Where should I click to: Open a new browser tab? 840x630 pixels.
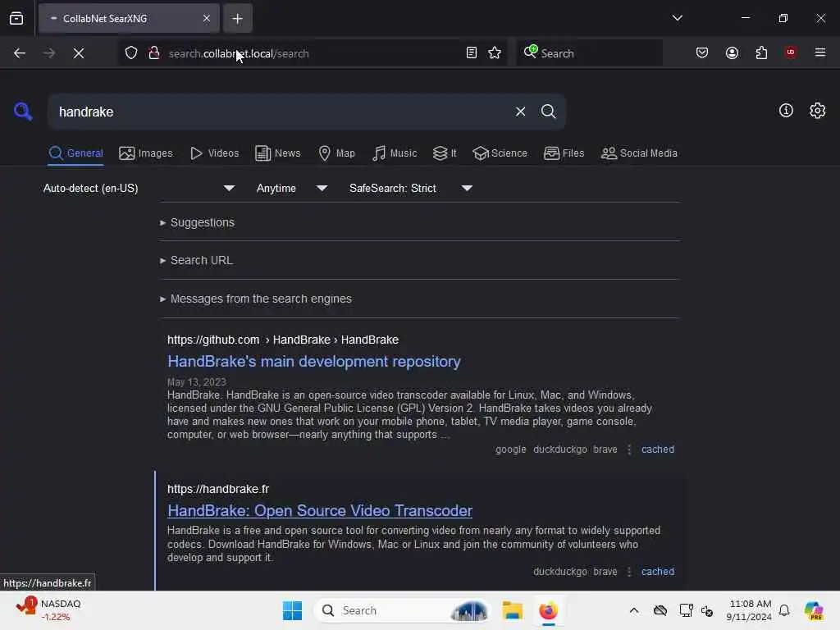[x=237, y=19]
